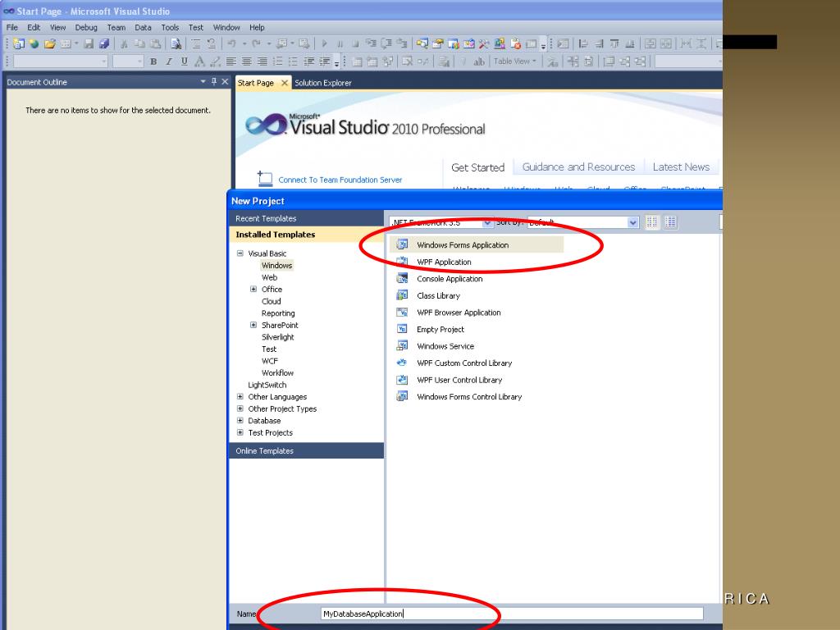Open the Recent Templates section
The image size is (840, 630).
coord(307,218)
